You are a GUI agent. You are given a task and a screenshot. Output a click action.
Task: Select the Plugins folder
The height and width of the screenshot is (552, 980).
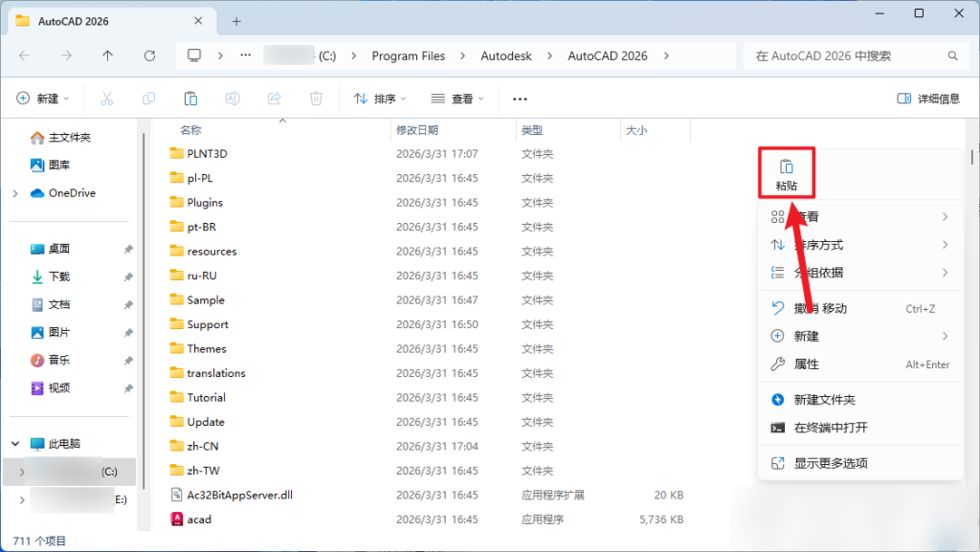point(197,202)
